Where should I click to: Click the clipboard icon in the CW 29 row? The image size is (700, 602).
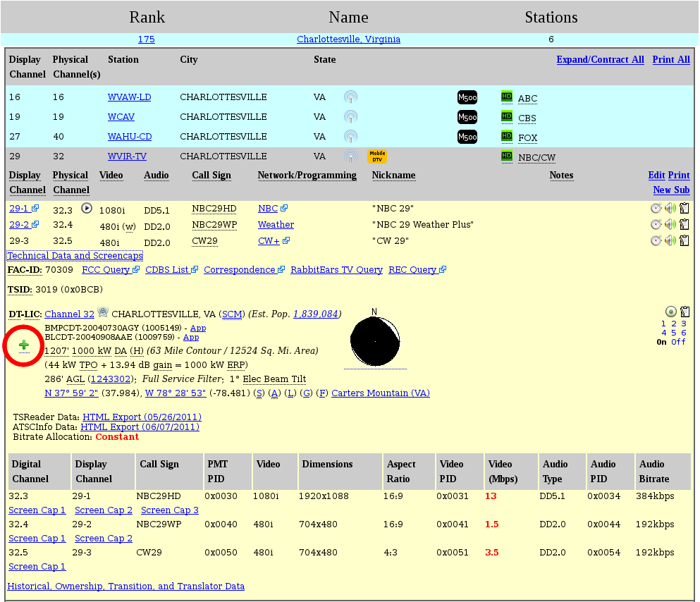pos(684,240)
